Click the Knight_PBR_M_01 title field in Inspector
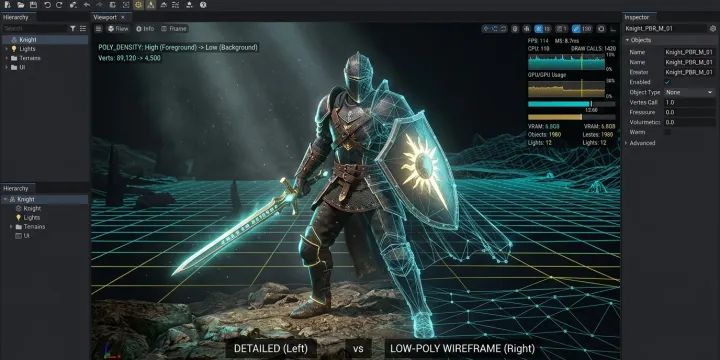720x360 pixels. tap(665, 28)
